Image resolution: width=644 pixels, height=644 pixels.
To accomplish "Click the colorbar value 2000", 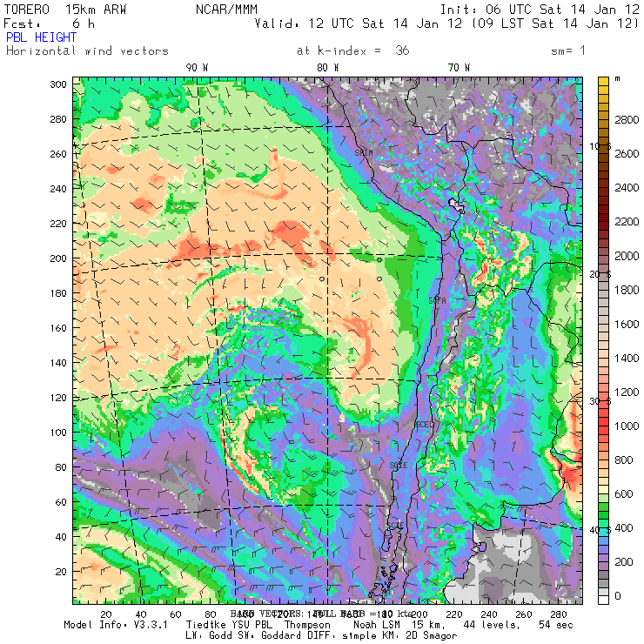I will (x=627, y=256).
